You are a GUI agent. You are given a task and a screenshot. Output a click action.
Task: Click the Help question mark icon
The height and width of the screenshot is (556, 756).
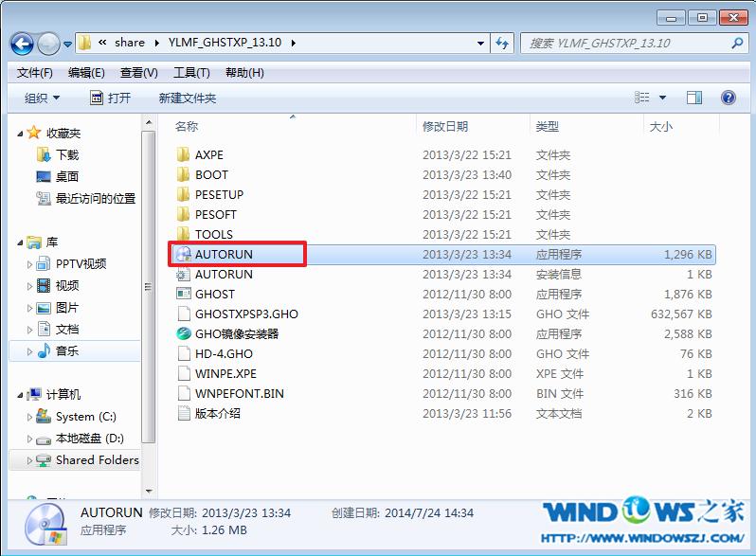[x=728, y=98]
